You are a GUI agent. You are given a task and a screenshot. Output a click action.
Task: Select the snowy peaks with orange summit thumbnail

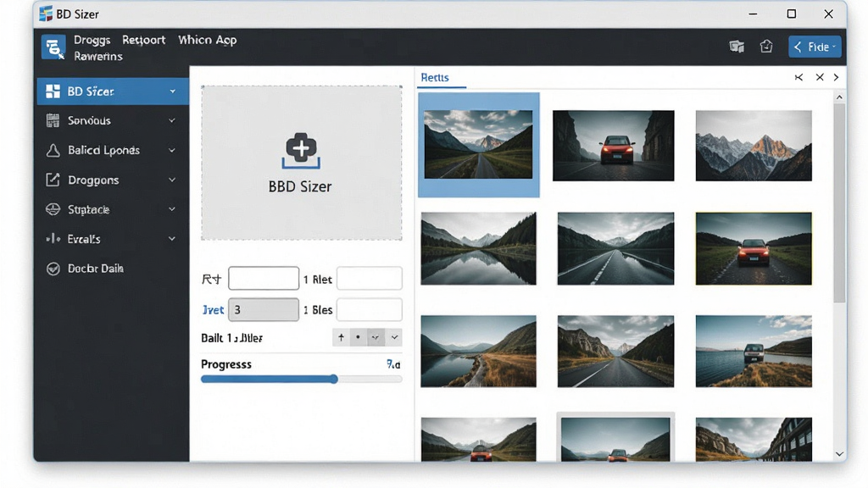point(754,146)
